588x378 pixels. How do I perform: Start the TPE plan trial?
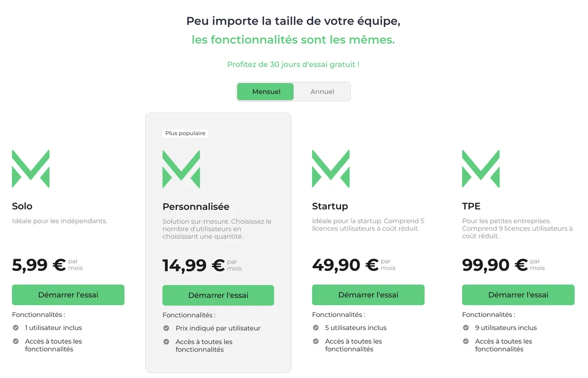tap(518, 295)
